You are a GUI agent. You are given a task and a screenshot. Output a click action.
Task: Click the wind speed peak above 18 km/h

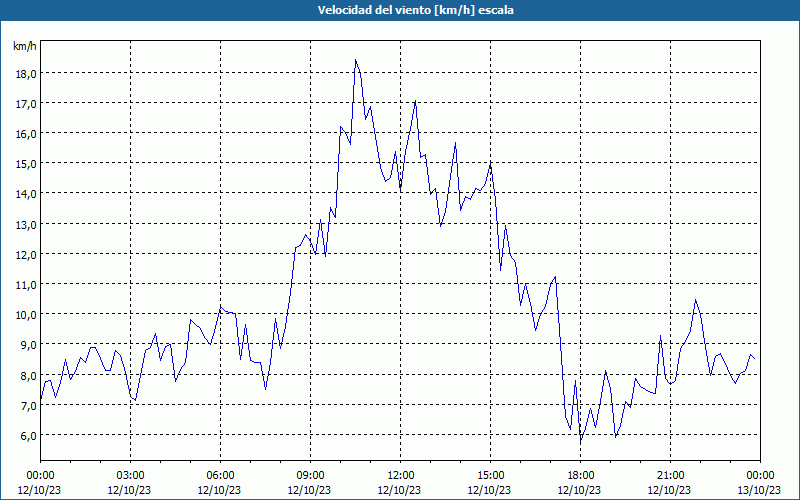pyautogui.click(x=356, y=60)
